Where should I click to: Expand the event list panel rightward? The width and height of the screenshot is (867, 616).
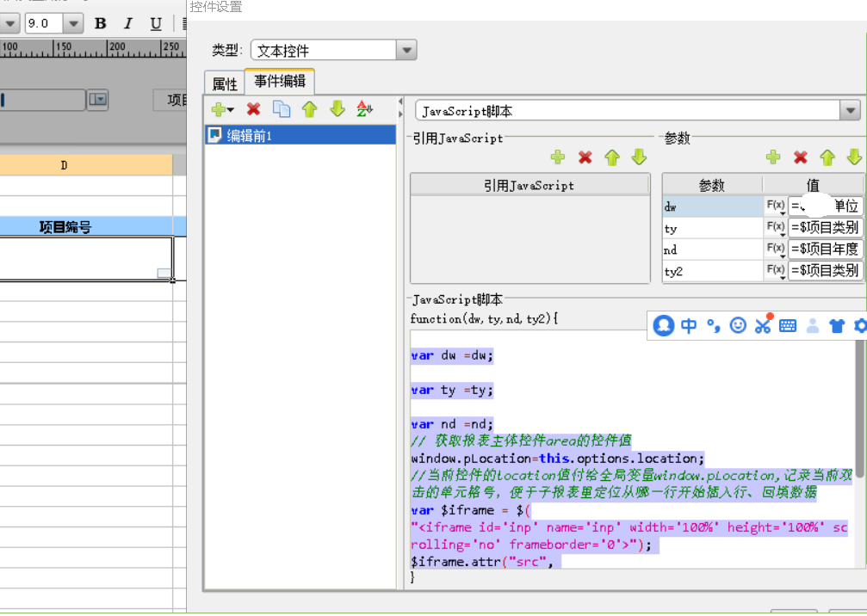pyautogui.click(x=400, y=114)
